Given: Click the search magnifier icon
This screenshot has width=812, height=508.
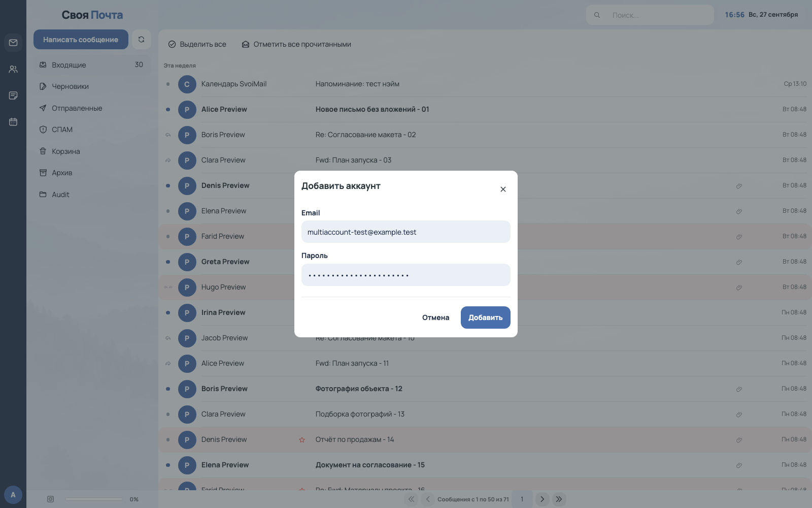Looking at the screenshot, I should click(597, 15).
